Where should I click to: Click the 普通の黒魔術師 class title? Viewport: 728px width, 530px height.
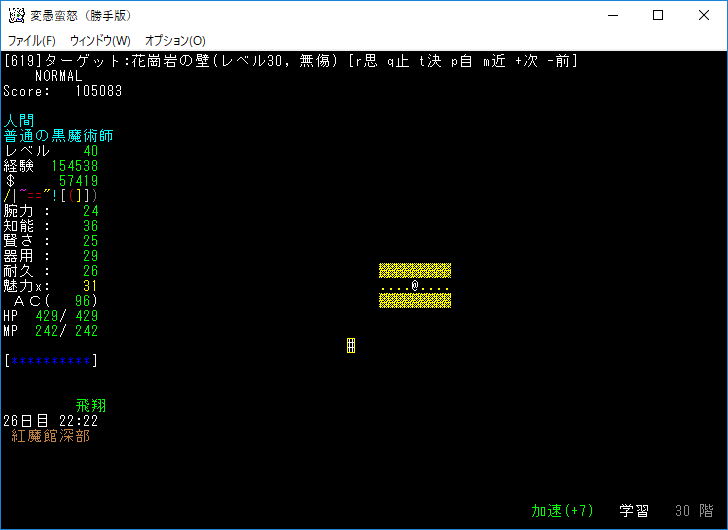(x=59, y=136)
